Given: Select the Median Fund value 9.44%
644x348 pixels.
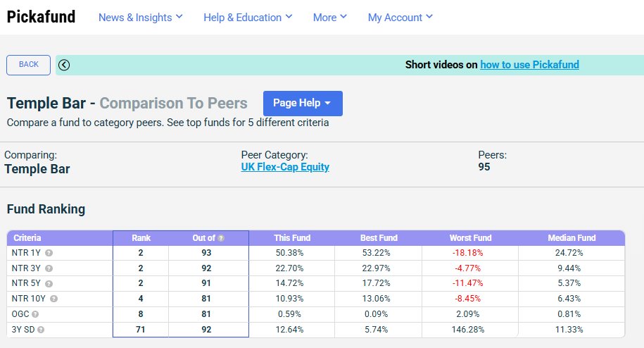Looking at the screenshot, I should pyautogui.click(x=569, y=268).
